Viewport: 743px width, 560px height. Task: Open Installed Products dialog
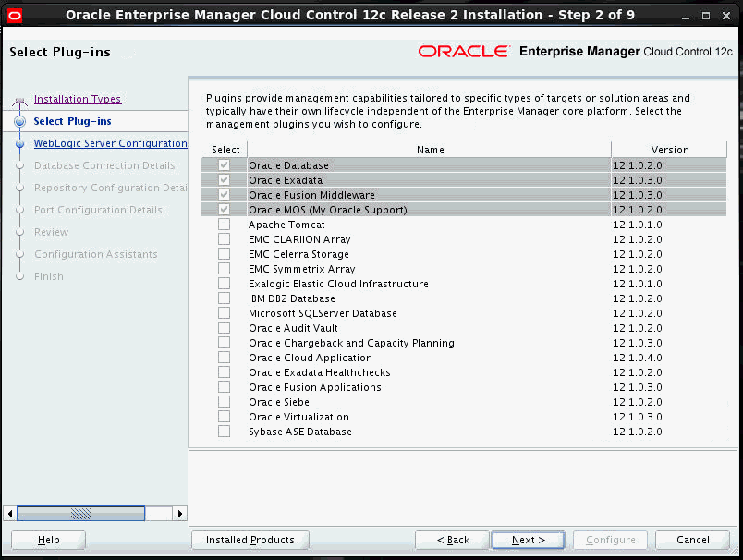tap(250, 540)
